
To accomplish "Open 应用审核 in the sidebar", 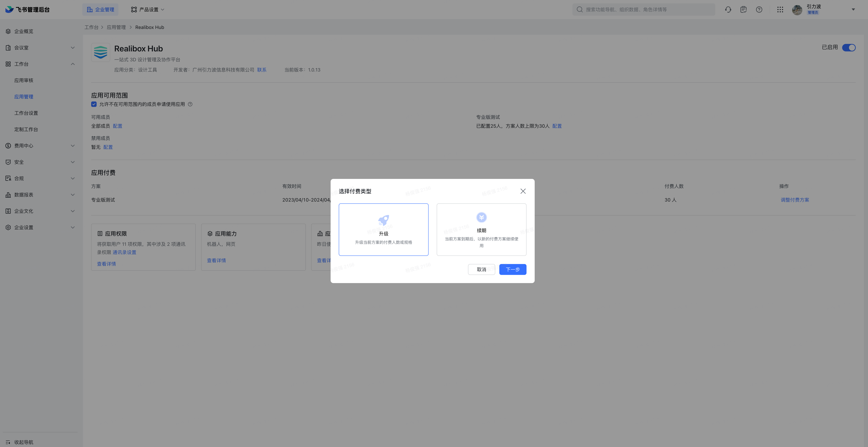I will (24, 80).
